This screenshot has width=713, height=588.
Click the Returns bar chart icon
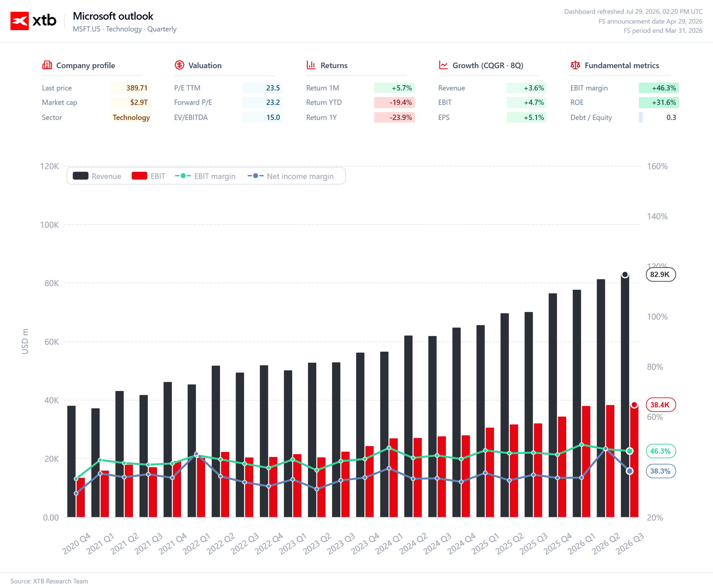[x=311, y=65]
